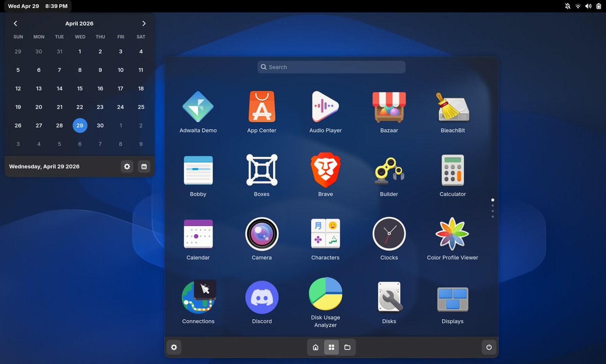Switch to the folders view tab
The image size is (606, 364).
coord(347,347)
